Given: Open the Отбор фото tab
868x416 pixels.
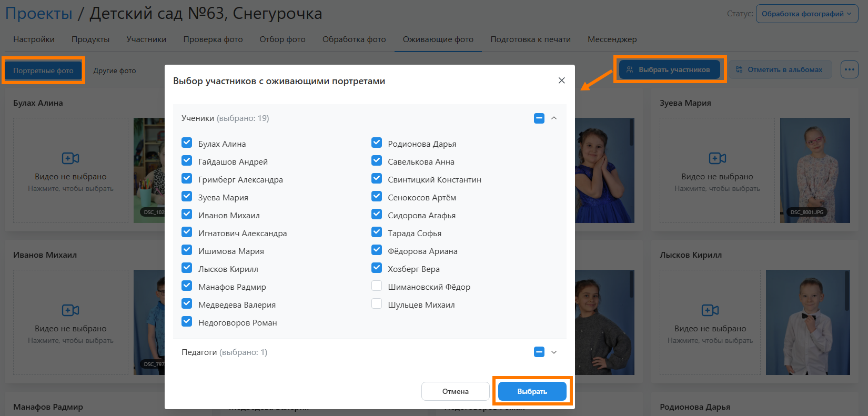Looking at the screenshot, I should coord(282,39).
